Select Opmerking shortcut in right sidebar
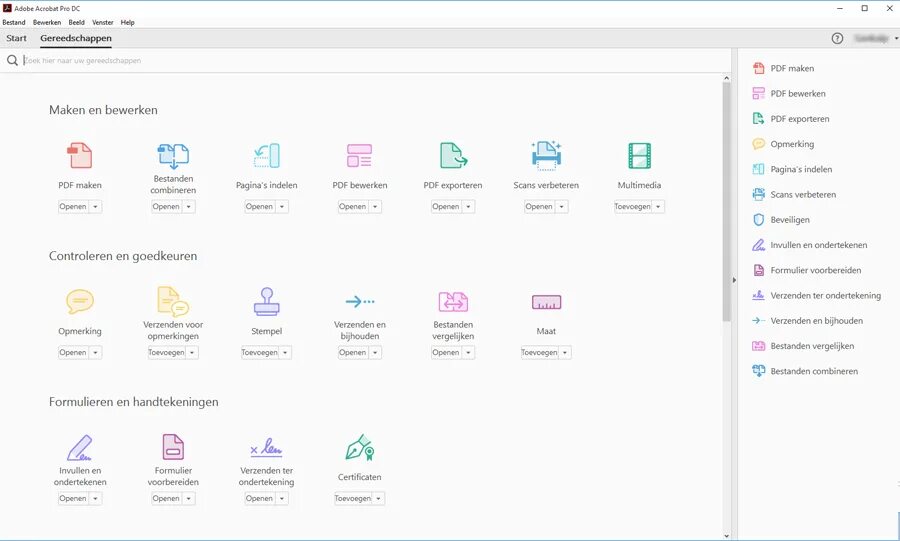 783,144
